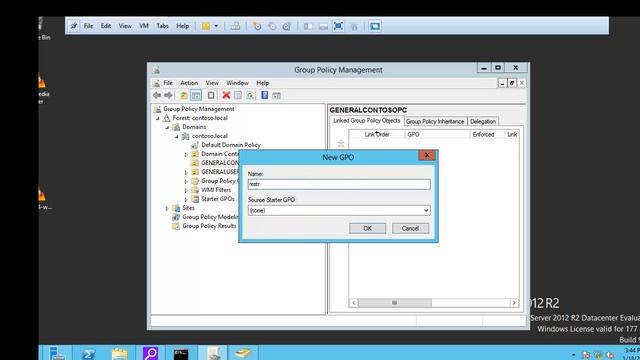
Task: Click the Name text field in New GPO
Action: (x=339, y=184)
